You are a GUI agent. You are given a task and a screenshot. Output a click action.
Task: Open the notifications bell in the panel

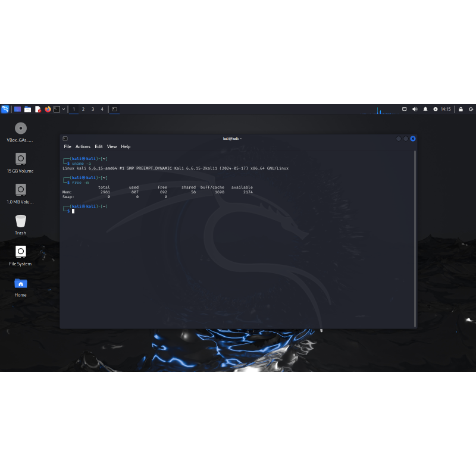(426, 109)
